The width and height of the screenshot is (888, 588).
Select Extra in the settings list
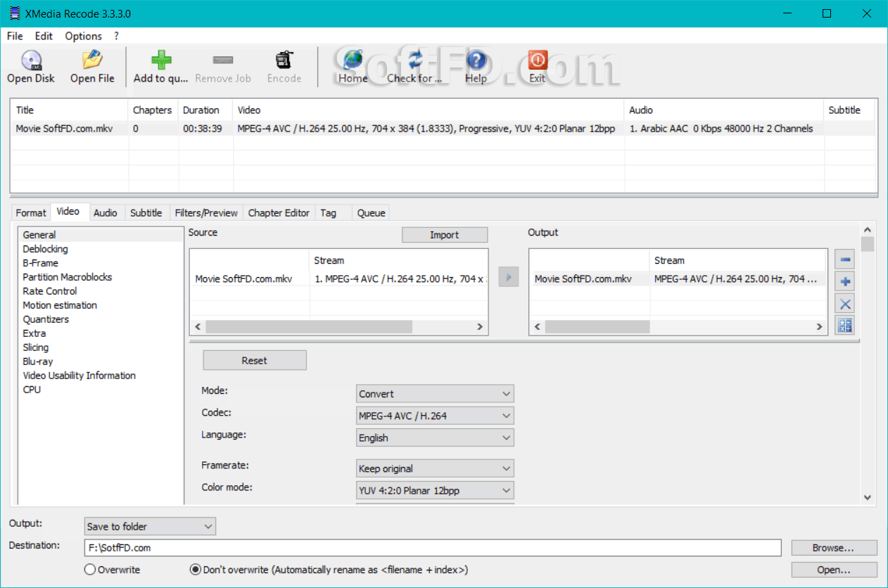(x=34, y=333)
